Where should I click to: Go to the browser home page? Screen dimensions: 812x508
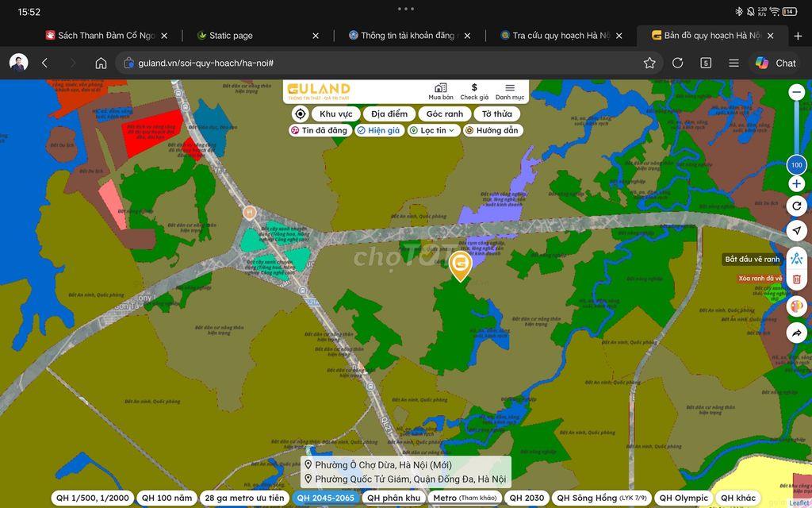coord(101,63)
